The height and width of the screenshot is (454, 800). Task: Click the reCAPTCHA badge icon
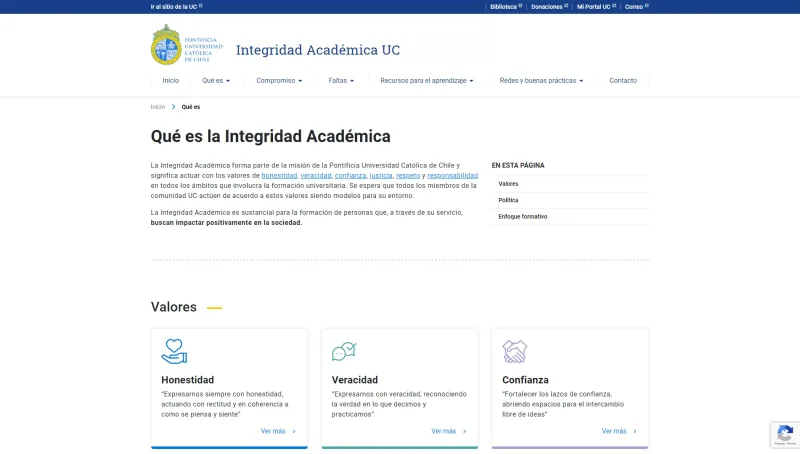point(785,435)
